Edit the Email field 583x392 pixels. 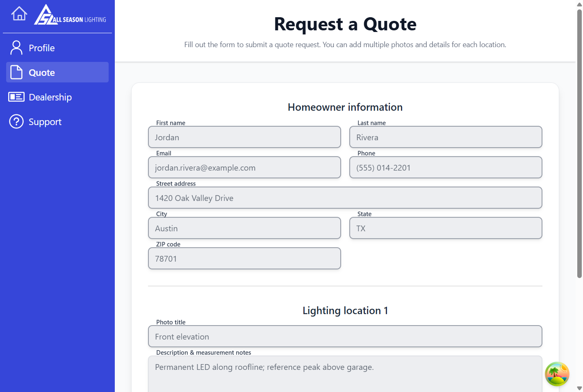click(244, 167)
